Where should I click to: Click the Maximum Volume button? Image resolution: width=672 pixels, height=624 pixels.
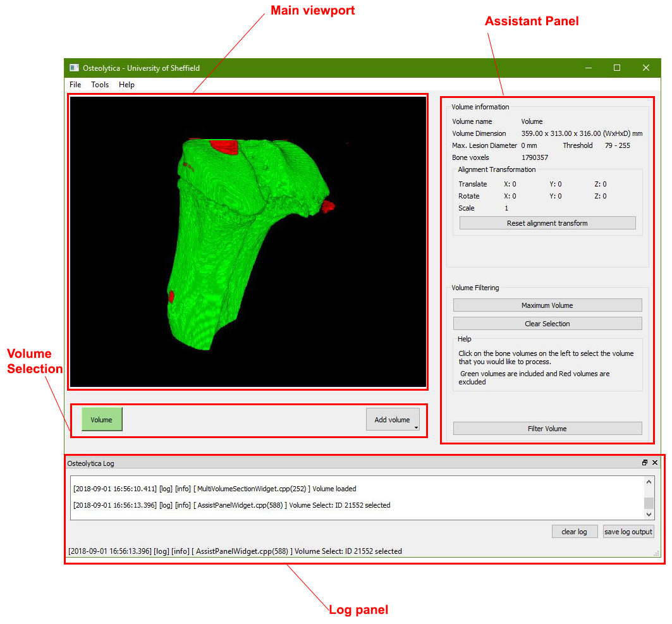pyautogui.click(x=547, y=305)
